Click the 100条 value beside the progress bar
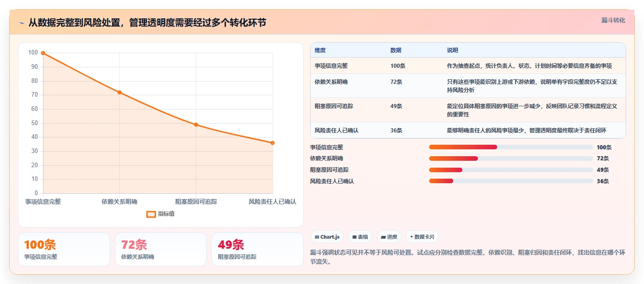644x284 pixels. (x=604, y=147)
